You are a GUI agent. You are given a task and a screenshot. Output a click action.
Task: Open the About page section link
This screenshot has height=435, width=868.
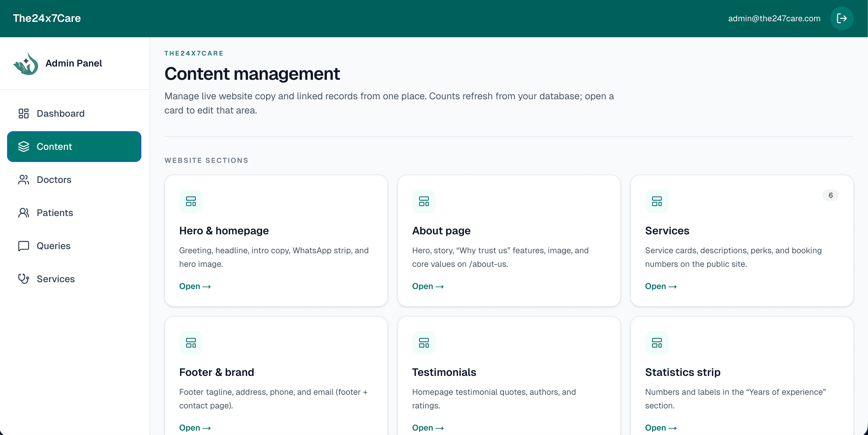427,286
